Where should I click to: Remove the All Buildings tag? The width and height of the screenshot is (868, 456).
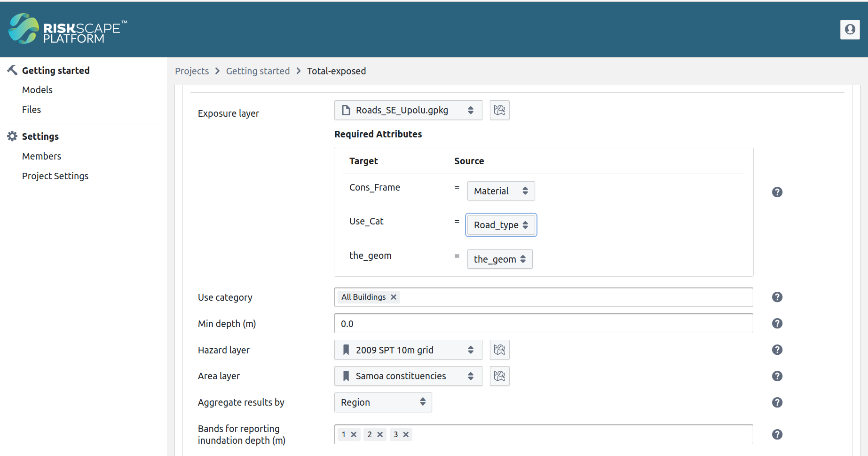point(394,297)
